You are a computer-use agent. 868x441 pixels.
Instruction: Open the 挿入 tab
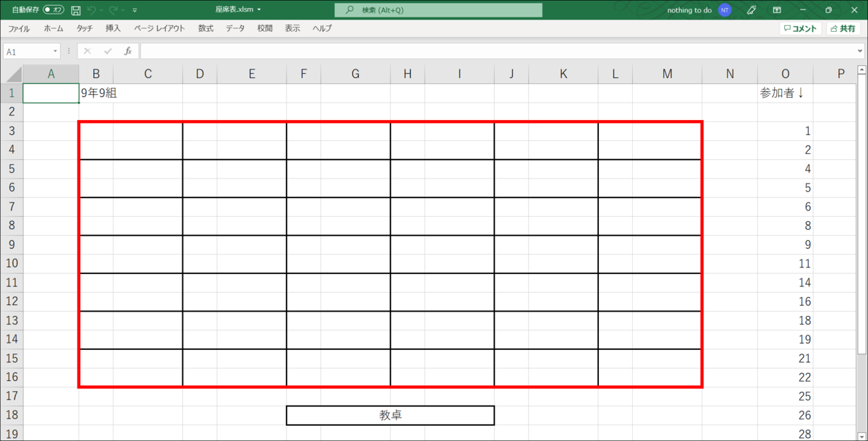pyautogui.click(x=113, y=28)
